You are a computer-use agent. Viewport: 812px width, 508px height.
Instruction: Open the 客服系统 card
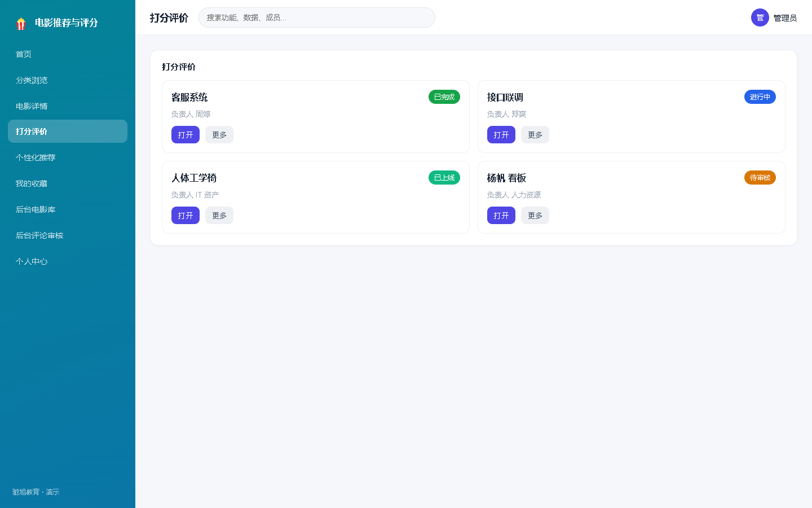tap(186, 135)
